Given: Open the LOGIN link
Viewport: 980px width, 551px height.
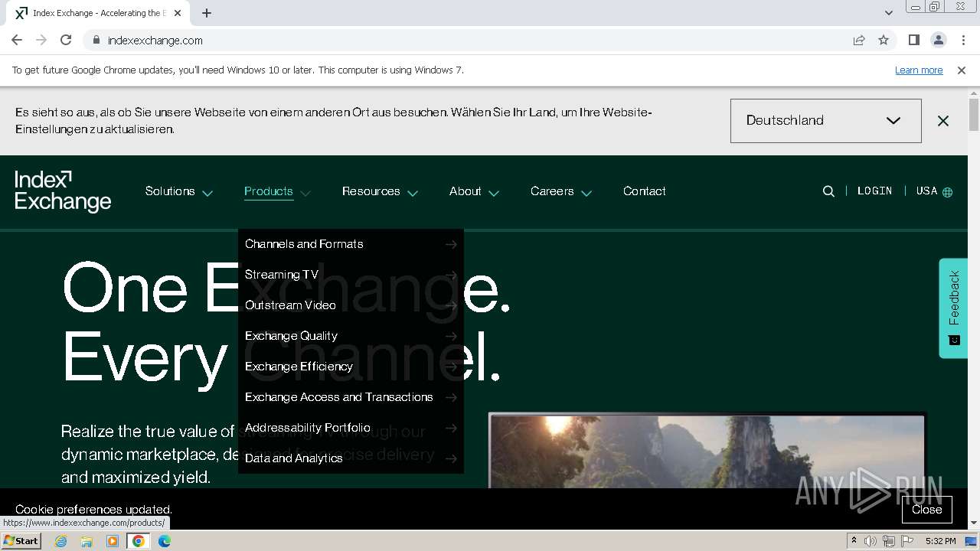Looking at the screenshot, I should click(874, 191).
